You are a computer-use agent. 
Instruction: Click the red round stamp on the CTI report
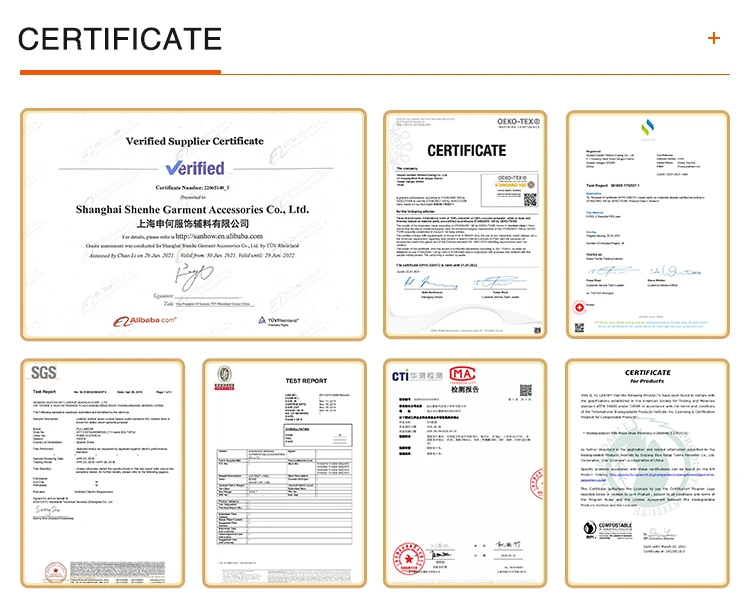point(409,558)
